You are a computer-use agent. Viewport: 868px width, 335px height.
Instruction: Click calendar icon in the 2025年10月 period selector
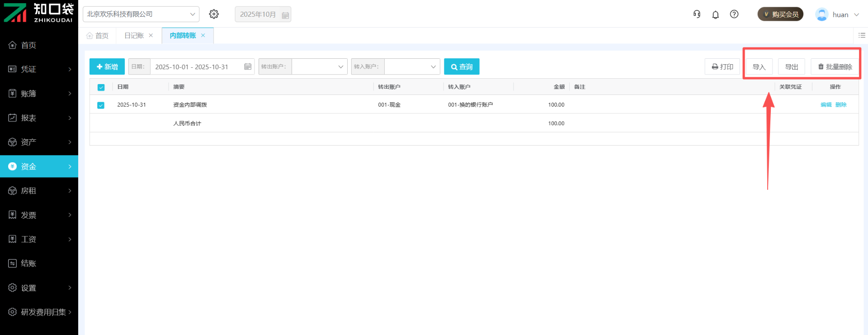[285, 15]
